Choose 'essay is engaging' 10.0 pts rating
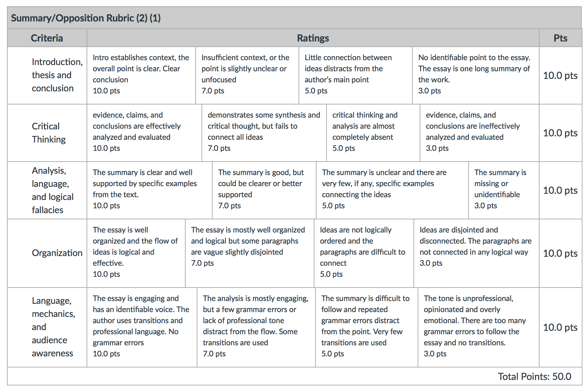Viewport: 588px width, 391px height. tap(142, 326)
